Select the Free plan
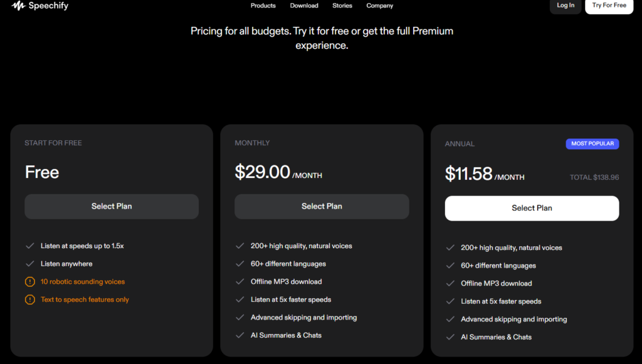The width and height of the screenshot is (642, 364). (x=112, y=206)
